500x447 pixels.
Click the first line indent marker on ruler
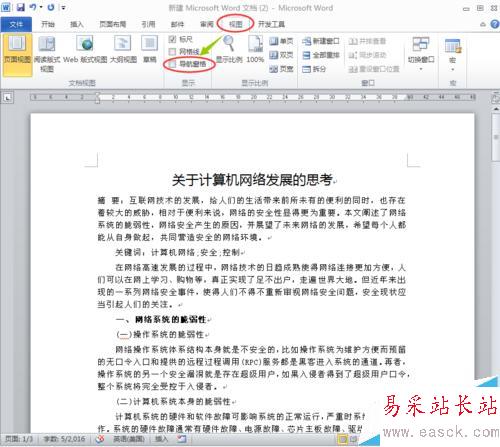click(x=97, y=95)
